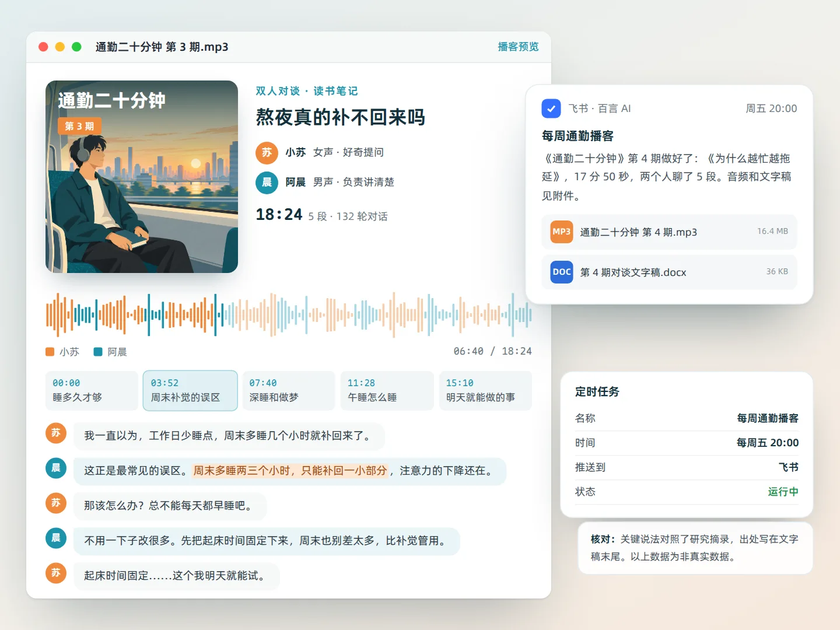The width and height of the screenshot is (840, 630).
Task: Click the 晨 avatar beside "不用一下子改很多" line
Action: pyautogui.click(x=56, y=538)
